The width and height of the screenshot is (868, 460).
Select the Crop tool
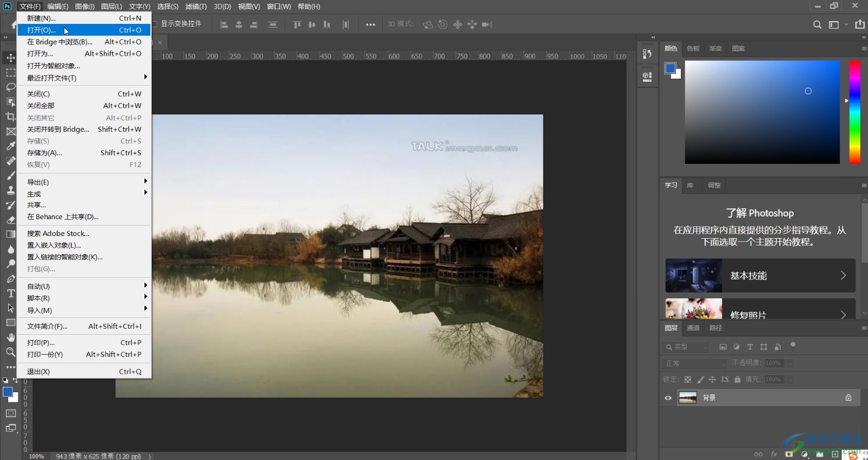[x=10, y=116]
